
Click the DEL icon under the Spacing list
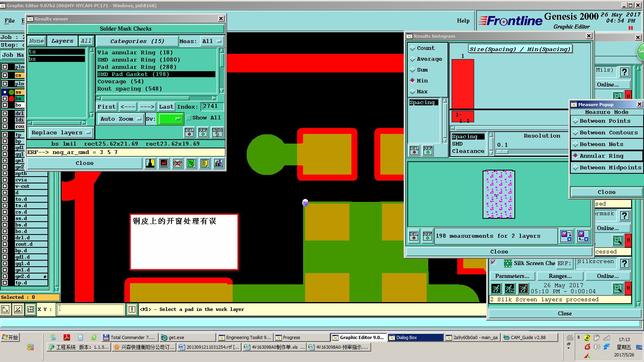pyautogui.click(x=414, y=150)
